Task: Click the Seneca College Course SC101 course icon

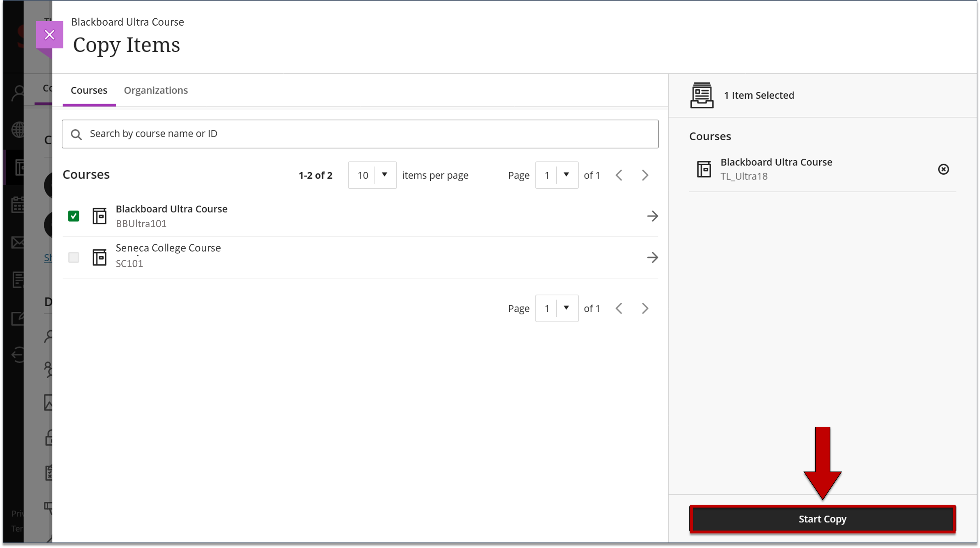Action: (x=100, y=258)
